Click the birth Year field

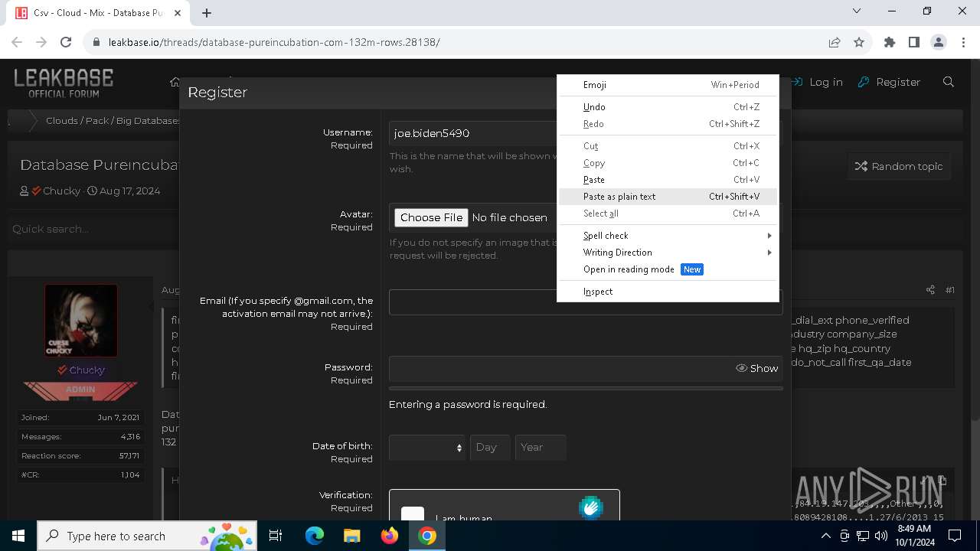(x=541, y=448)
